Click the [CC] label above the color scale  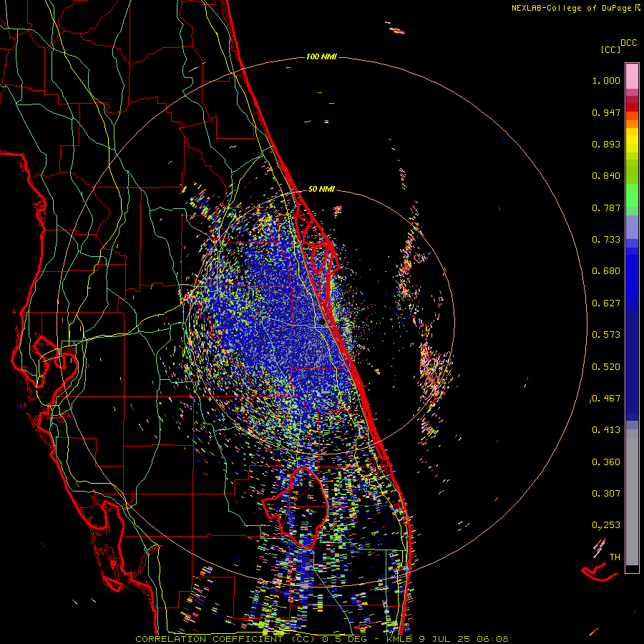coord(610,49)
